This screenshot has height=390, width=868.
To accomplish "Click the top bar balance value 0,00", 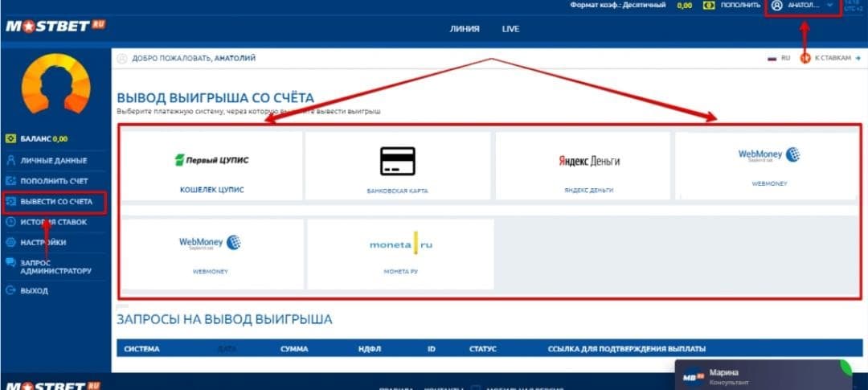I will (684, 5).
